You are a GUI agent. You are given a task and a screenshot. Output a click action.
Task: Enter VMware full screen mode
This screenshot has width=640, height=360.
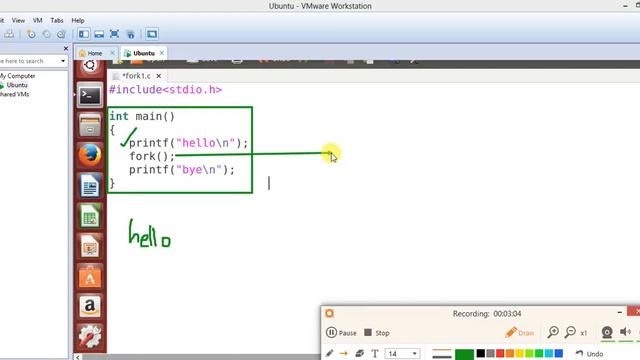coord(115,34)
